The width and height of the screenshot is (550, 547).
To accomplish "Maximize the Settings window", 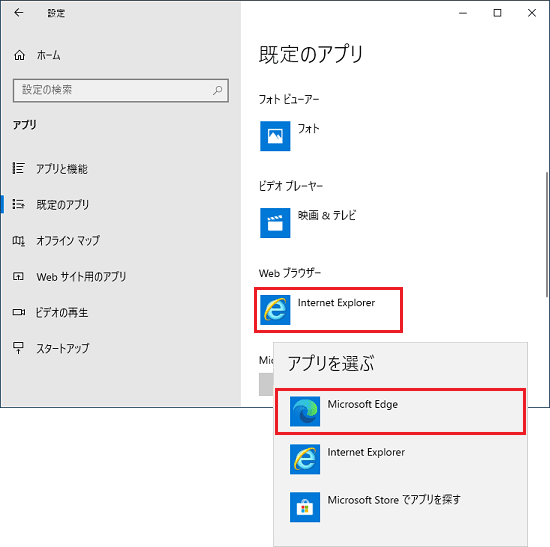I will [x=497, y=13].
